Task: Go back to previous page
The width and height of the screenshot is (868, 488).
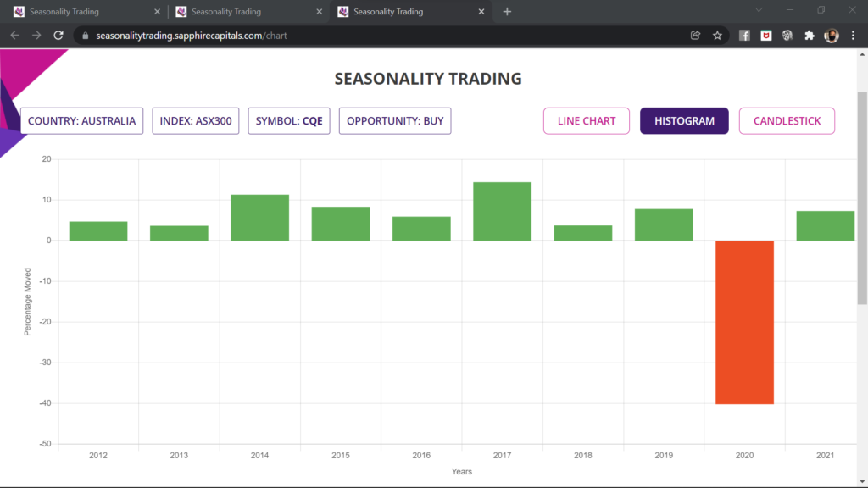Action: 14,36
